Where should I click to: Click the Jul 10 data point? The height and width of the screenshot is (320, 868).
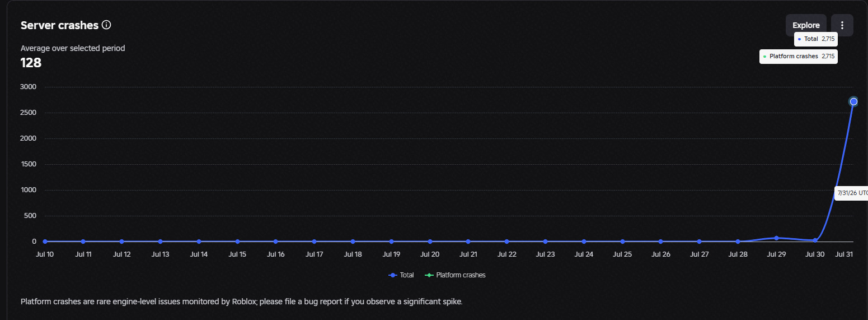tap(45, 242)
